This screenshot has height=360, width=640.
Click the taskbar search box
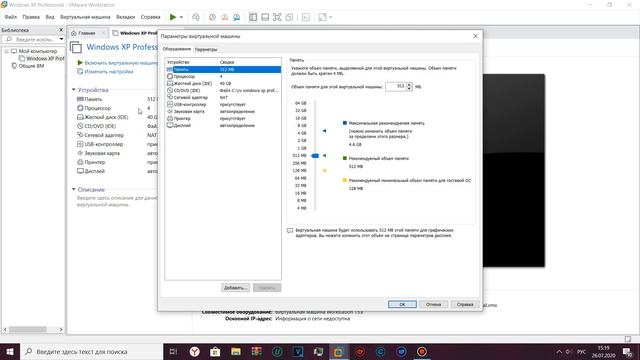point(91,351)
